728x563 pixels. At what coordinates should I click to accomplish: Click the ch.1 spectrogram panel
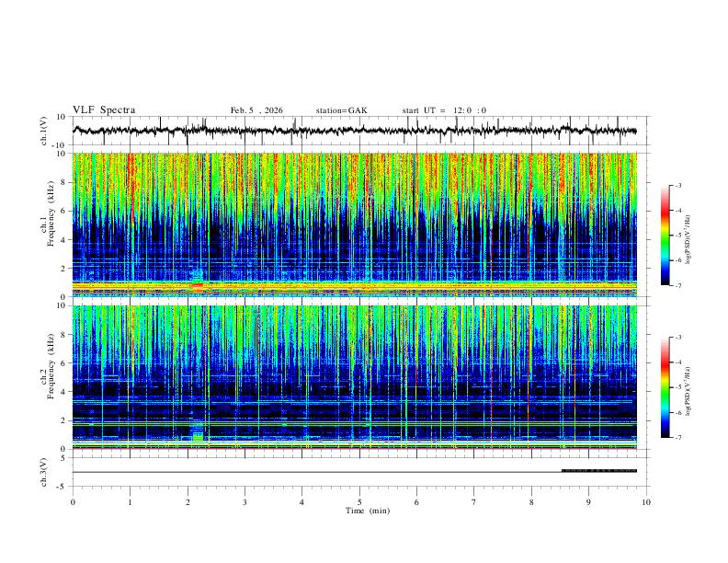point(355,224)
